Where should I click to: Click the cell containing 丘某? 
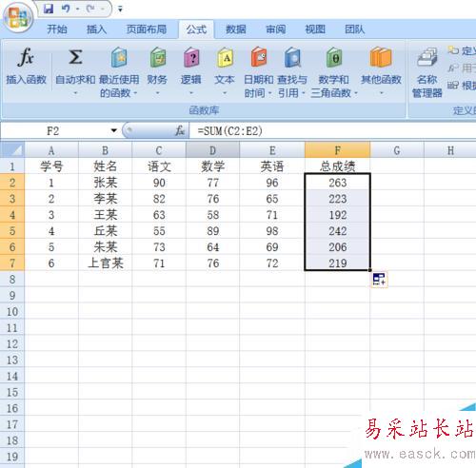click(105, 230)
